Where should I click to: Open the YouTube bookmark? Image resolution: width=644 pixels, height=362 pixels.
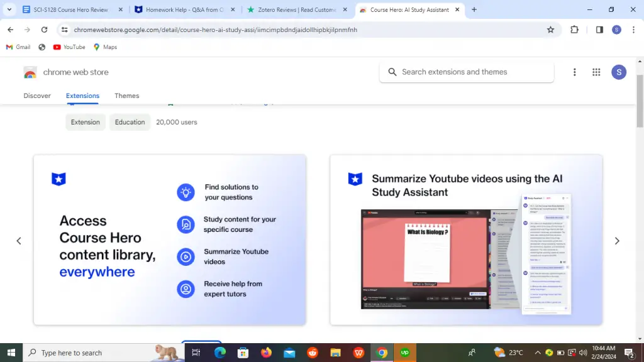coord(69,47)
